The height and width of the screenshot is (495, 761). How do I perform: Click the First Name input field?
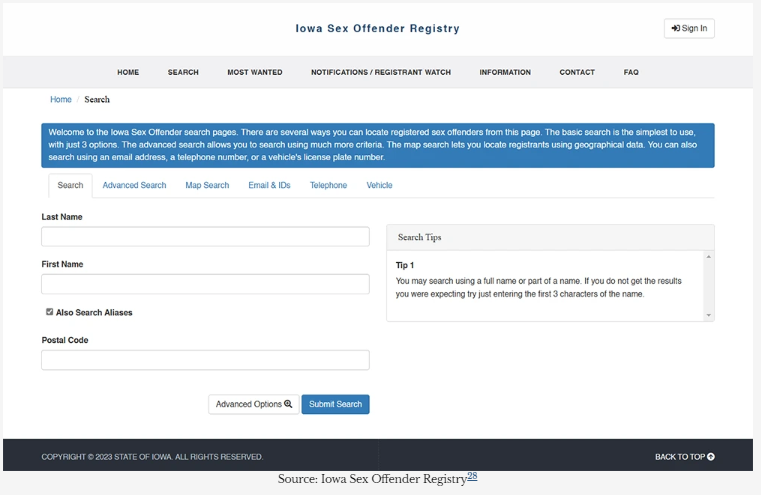[205, 284]
